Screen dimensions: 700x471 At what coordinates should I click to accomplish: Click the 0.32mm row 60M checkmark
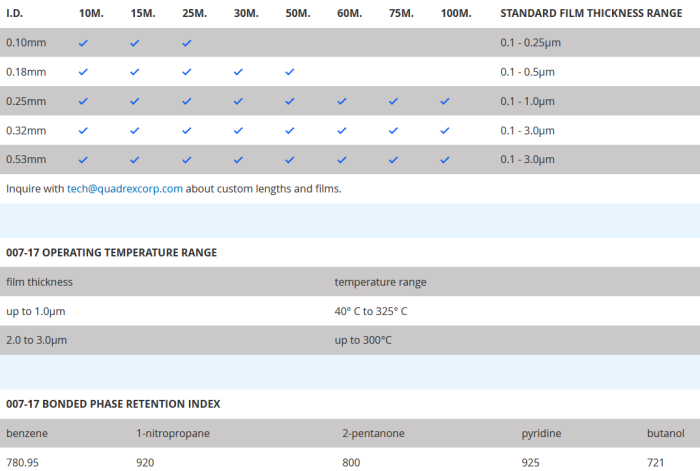[342, 130]
